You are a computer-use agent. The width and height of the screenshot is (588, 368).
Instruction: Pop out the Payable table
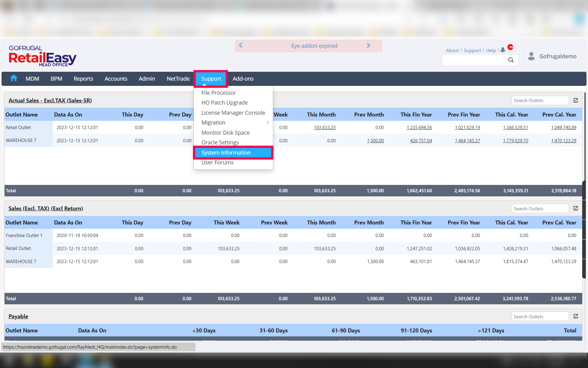coord(575,316)
